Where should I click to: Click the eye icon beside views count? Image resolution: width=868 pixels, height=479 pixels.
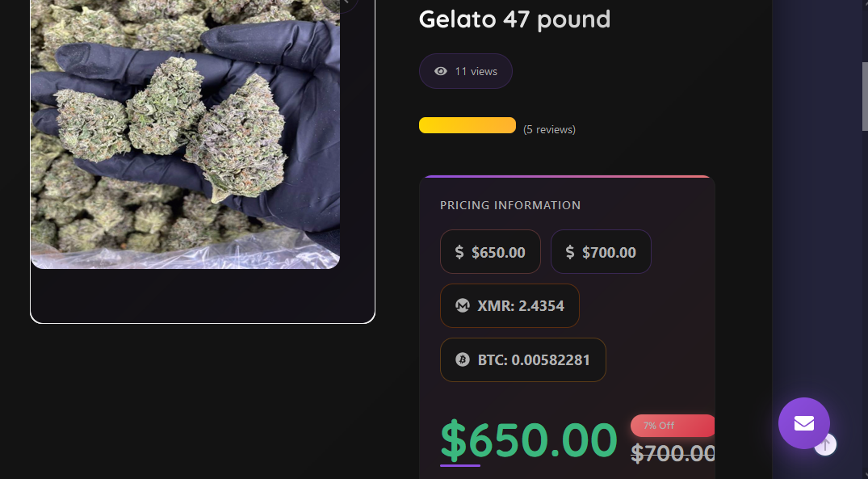441,71
